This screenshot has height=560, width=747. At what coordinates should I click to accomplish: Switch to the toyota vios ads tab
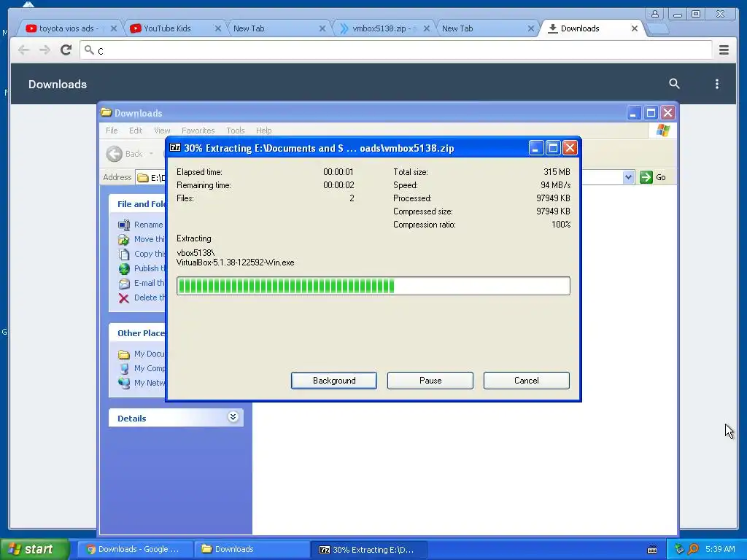pos(68,28)
